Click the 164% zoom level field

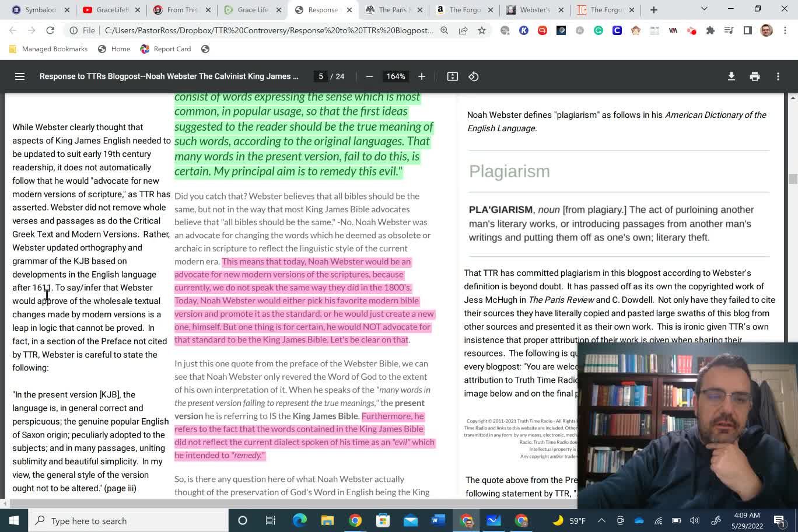tap(395, 76)
